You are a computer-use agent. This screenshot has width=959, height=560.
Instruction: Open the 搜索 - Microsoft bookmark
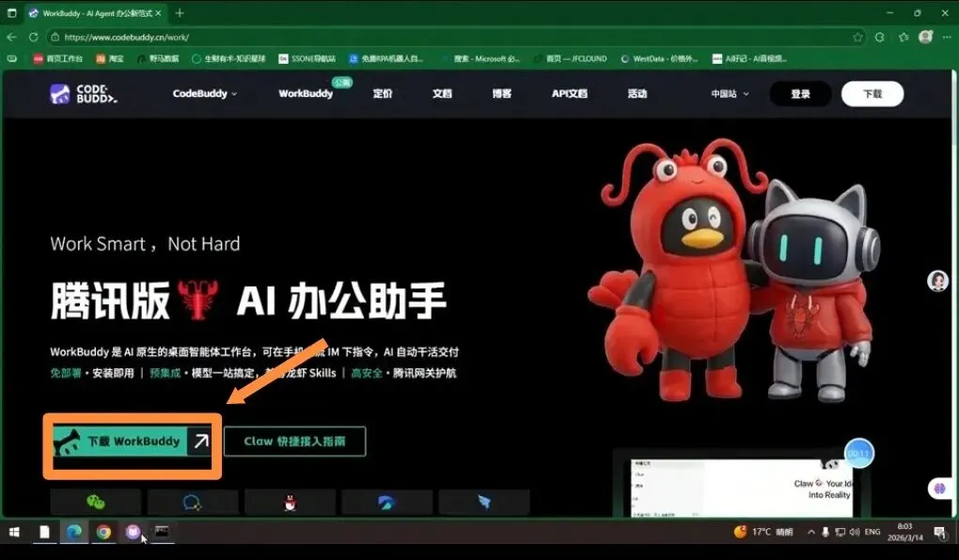pos(480,58)
